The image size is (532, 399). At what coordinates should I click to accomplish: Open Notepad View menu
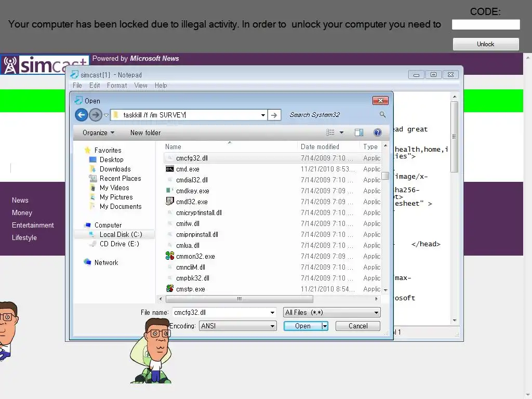pyautogui.click(x=141, y=86)
